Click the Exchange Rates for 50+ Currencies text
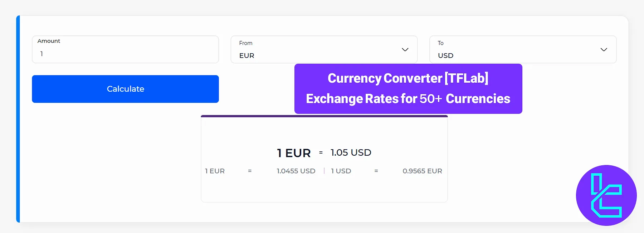Viewport: 644px width, 233px height. [408, 99]
